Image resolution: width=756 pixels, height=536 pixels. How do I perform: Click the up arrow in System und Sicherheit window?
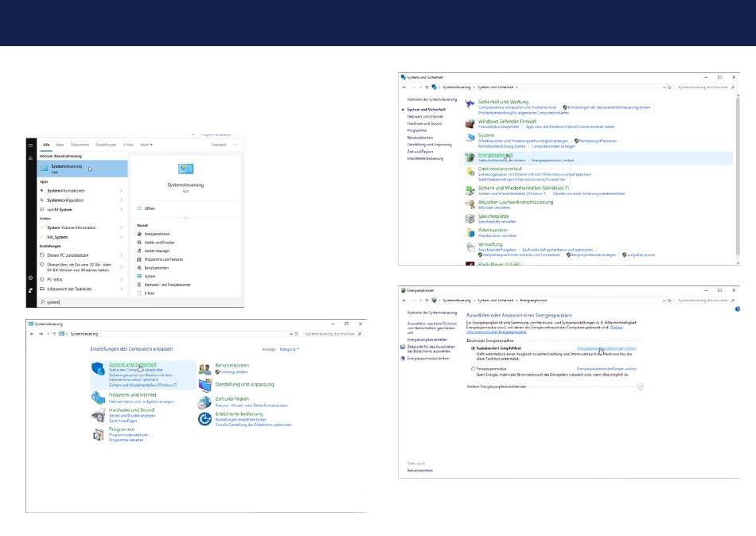pyautogui.click(x=427, y=87)
